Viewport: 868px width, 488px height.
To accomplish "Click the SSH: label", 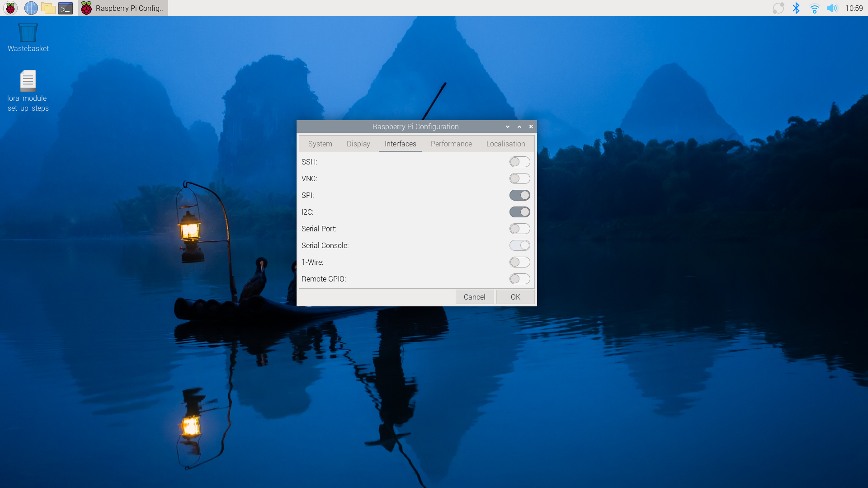I will click(309, 162).
